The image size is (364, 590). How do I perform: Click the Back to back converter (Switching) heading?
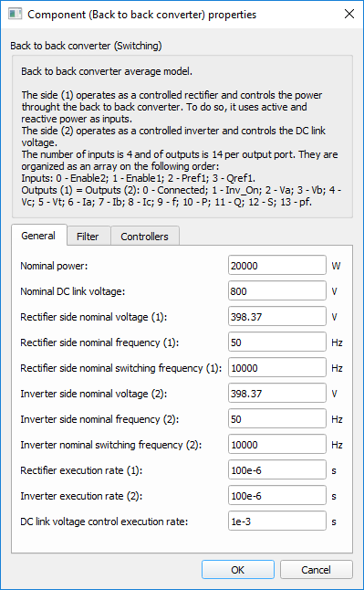[x=86, y=46]
